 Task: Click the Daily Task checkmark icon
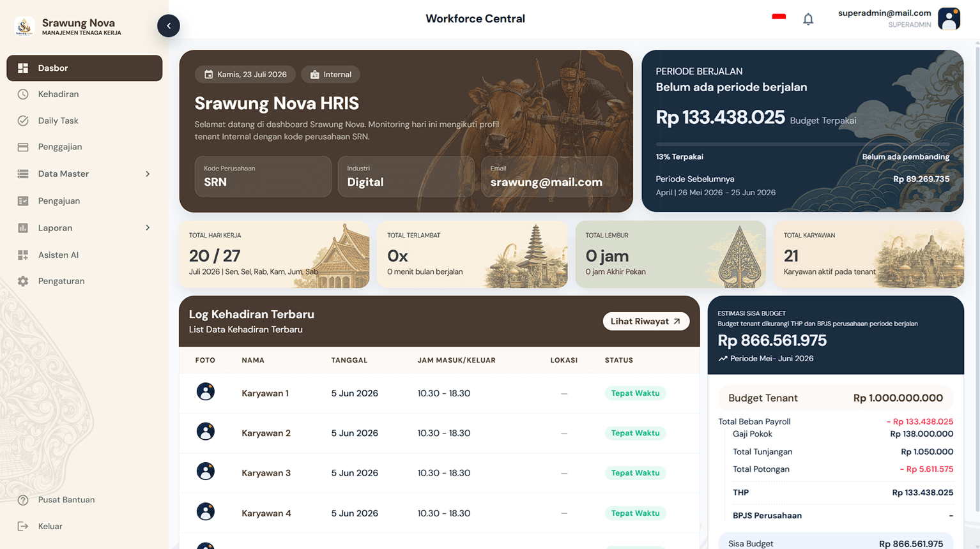23,121
